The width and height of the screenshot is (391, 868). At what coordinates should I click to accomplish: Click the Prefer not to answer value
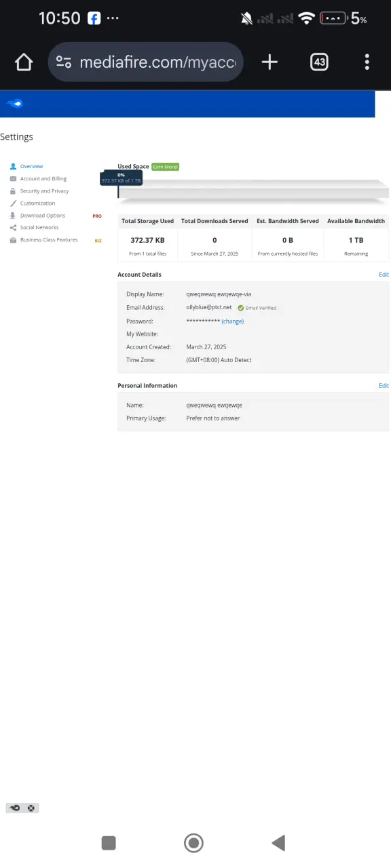(213, 418)
